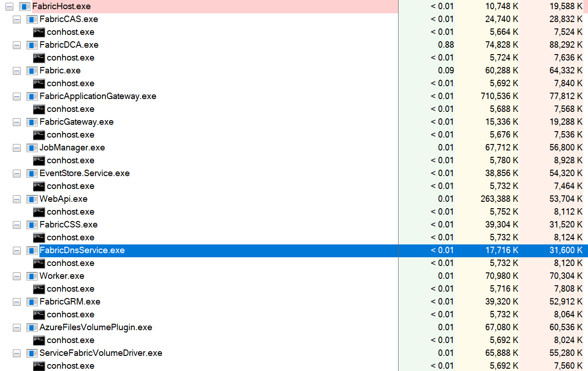
Task: Select the WebApi.exe process name
Action: coord(63,199)
